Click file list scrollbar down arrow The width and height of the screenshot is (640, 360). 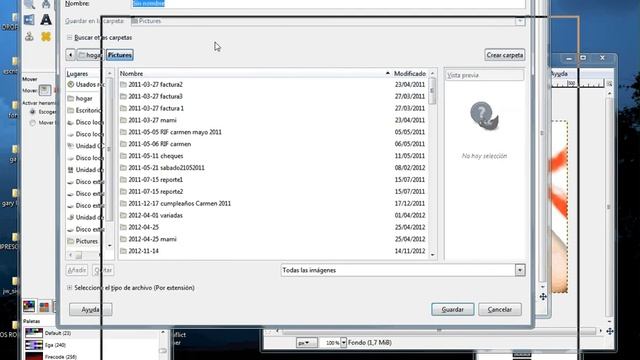coord(433,255)
